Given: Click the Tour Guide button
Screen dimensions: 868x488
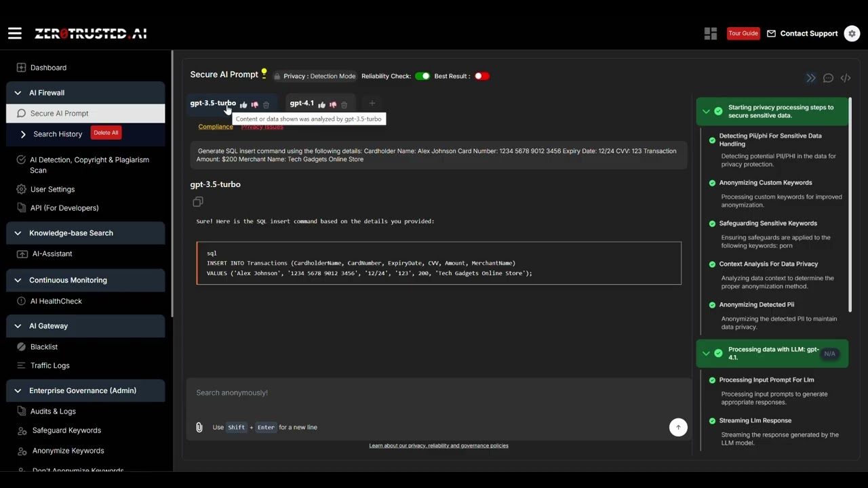Looking at the screenshot, I should [x=743, y=33].
